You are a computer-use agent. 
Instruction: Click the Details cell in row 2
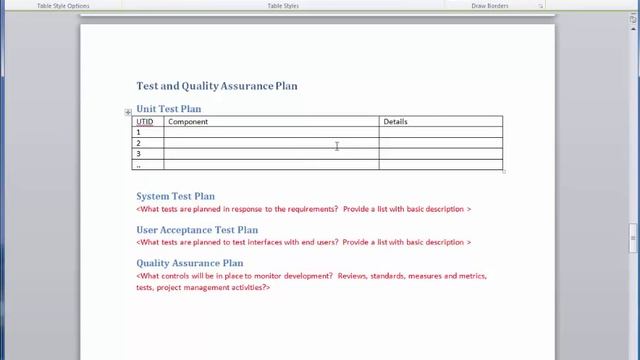(441, 143)
